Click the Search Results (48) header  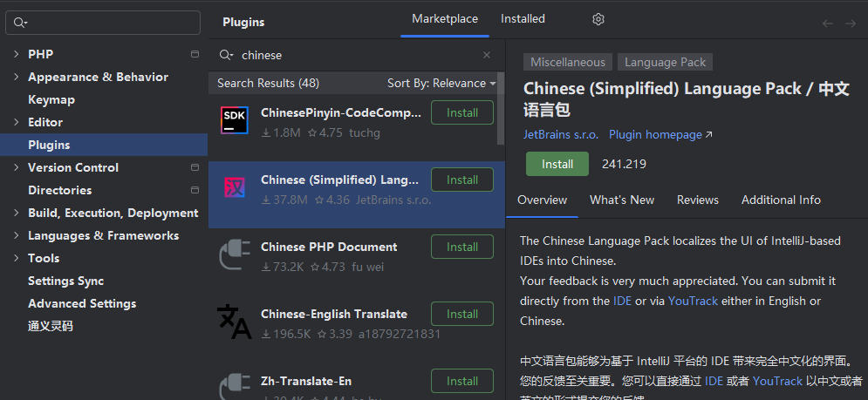tap(268, 83)
